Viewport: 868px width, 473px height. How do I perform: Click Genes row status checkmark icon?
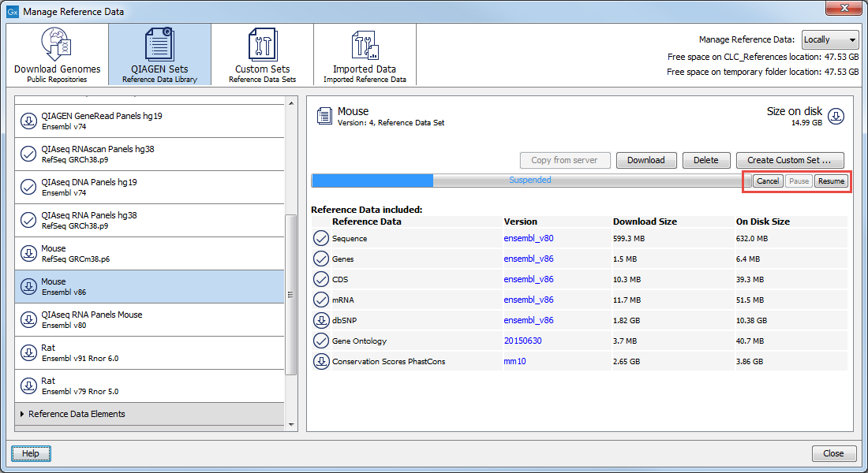[321, 259]
